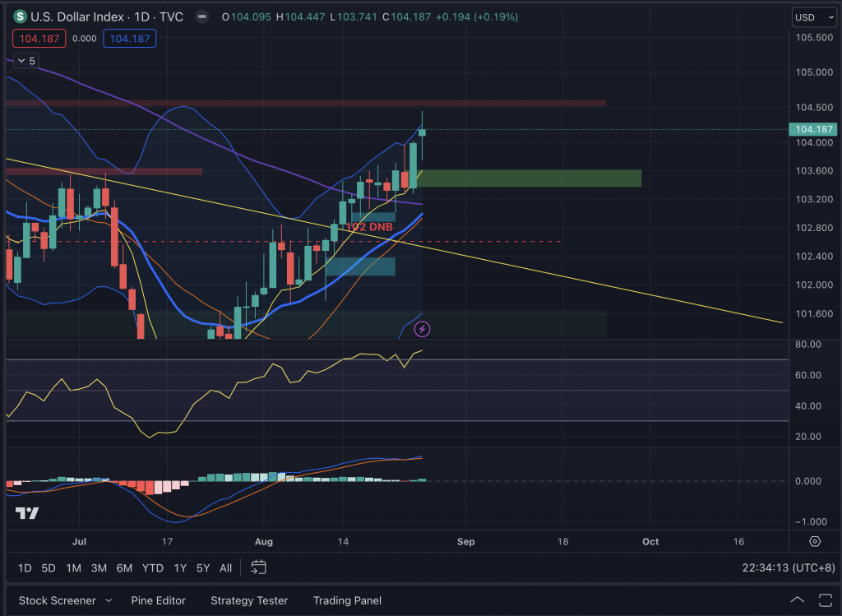Toggle the symbol status pill next to TVC
Viewport: 842px width, 616px height.
coord(202,16)
